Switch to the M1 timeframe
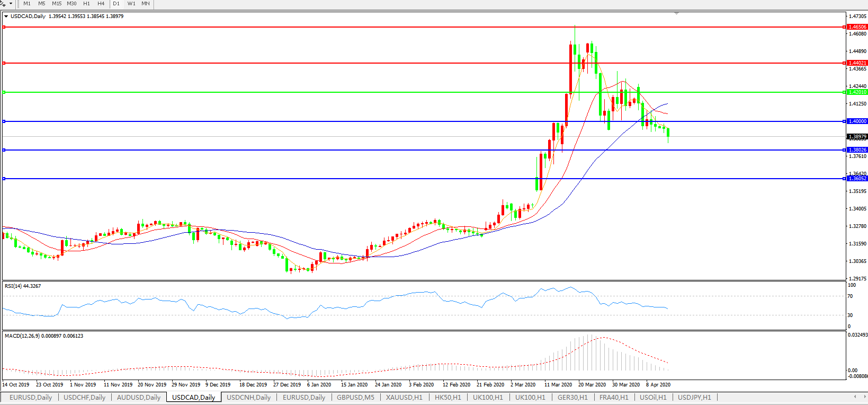The height and width of the screenshot is (405, 868). tap(27, 4)
